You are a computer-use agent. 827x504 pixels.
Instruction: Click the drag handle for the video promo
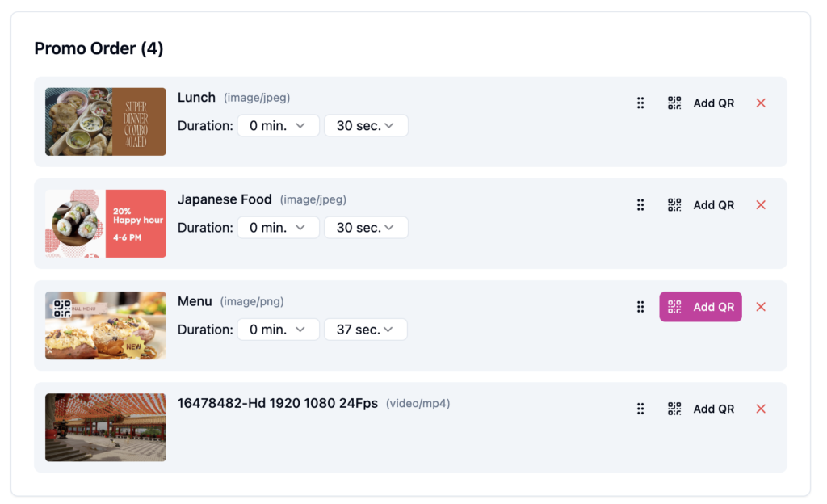640,409
